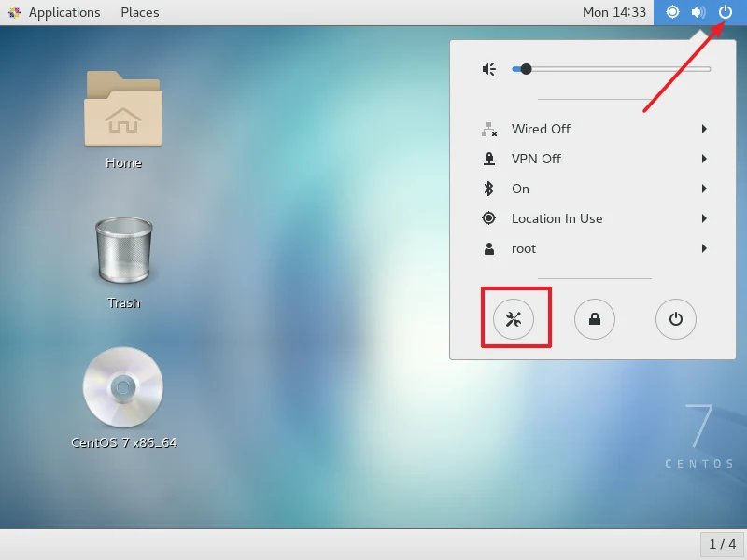747x560 pixels.
Task: Click the Home label text on desktop
Action: click(x=124, y=163)
